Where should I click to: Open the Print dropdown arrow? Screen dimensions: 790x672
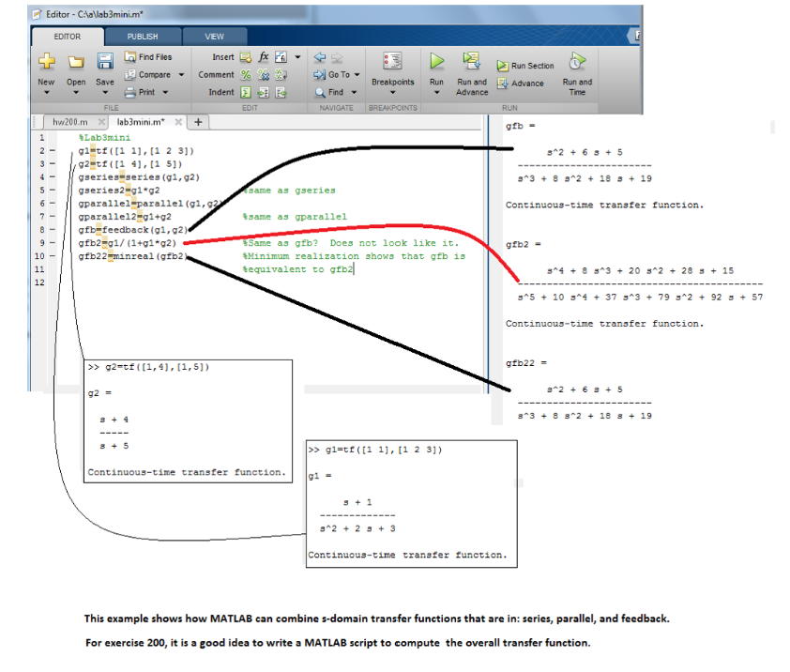click(x=166, y=91)
